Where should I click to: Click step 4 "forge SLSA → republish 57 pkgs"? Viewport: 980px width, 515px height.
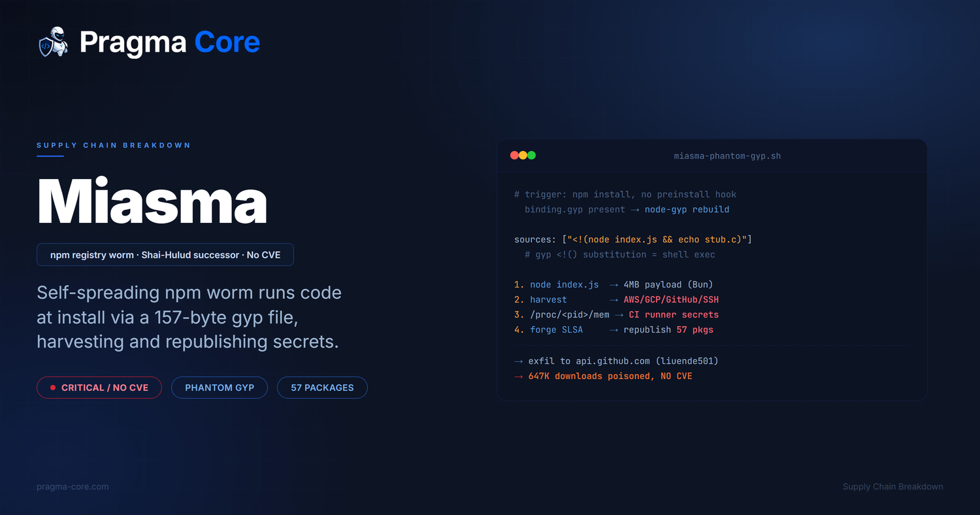coord(613,329)
